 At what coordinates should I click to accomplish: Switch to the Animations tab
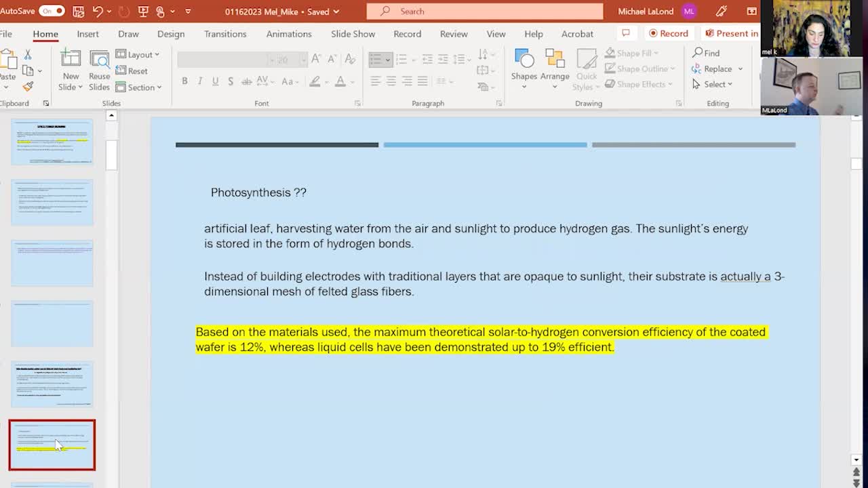tap(289, 34)
